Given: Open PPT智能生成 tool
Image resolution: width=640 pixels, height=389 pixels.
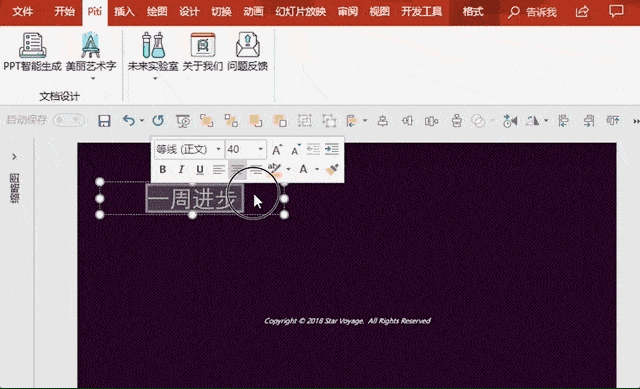Looking at the screenshot, I should click(x=32, y=51).
